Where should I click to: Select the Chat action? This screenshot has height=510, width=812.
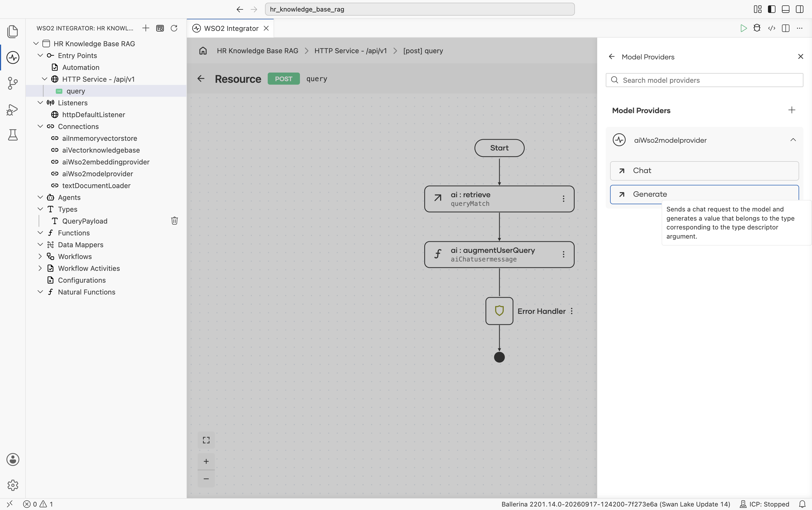(704, 171)
